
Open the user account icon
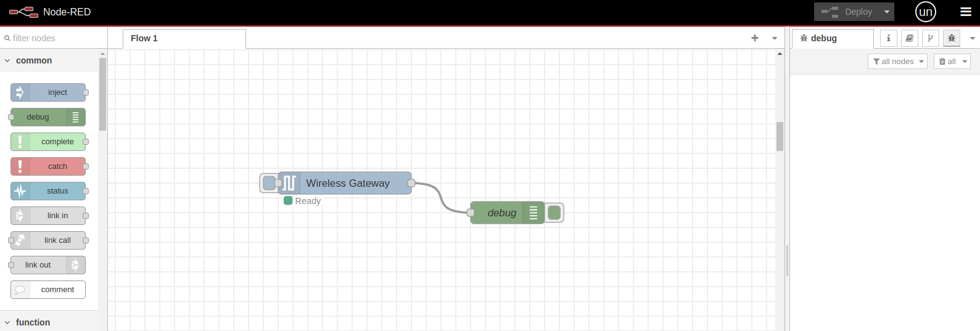(x=926, y=12)
